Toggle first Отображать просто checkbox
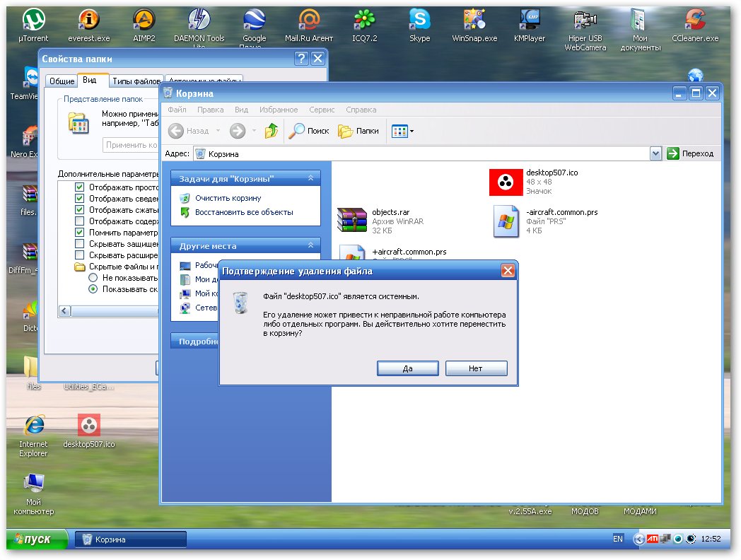The height and width of the screenshot is (560, 741). (79, 187)
